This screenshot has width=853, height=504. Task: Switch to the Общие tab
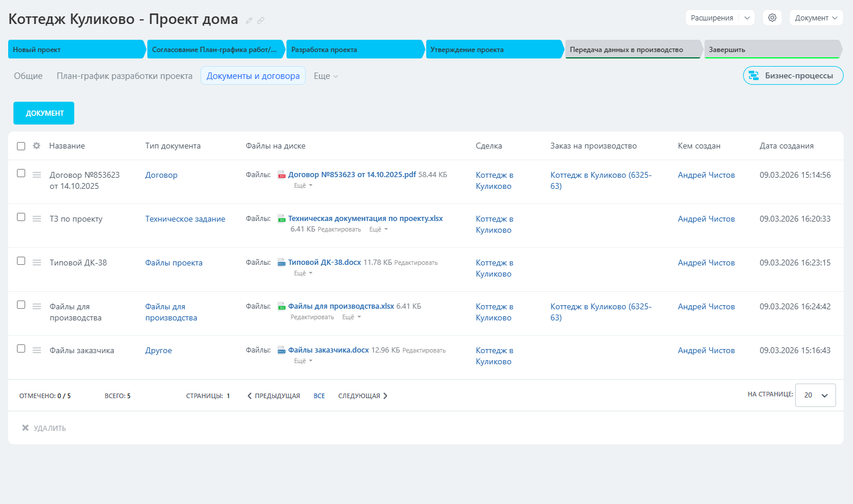28,76
